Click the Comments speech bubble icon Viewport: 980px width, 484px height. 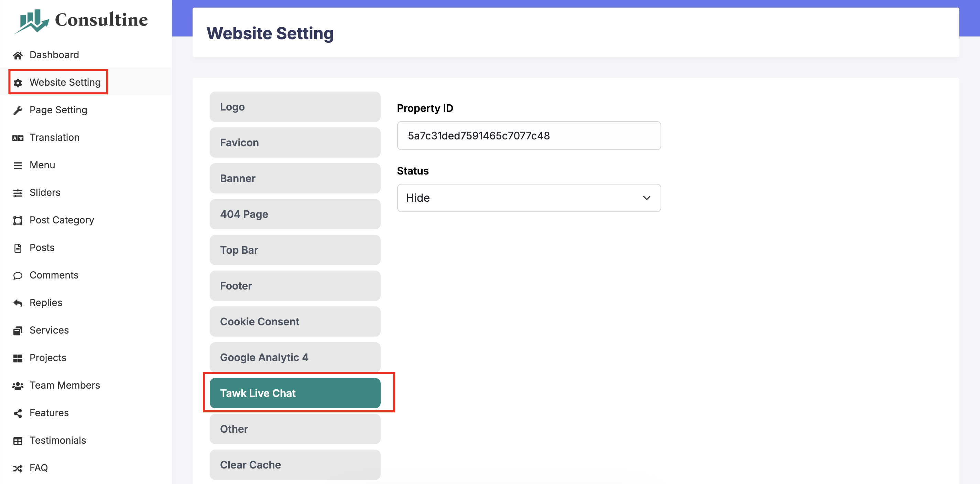point(18,275)
